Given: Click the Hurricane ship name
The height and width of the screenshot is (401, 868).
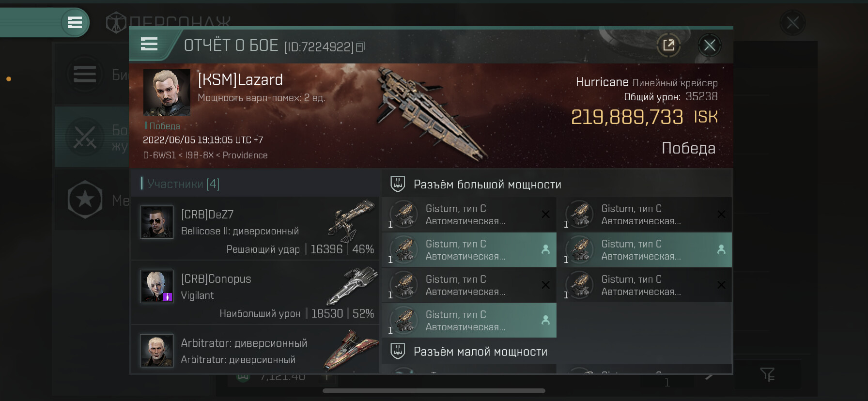Looking at the screenshot, I should click(602, 82).
